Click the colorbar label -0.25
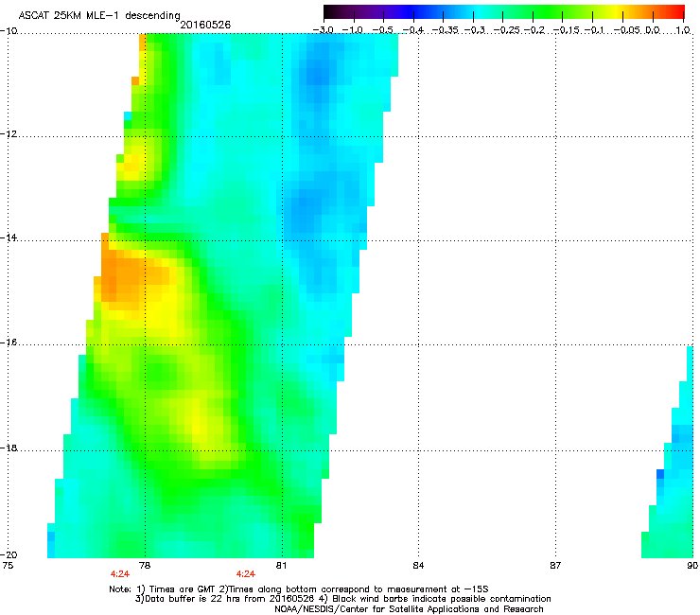Screen dimensions: 700x615 [507, 30]
